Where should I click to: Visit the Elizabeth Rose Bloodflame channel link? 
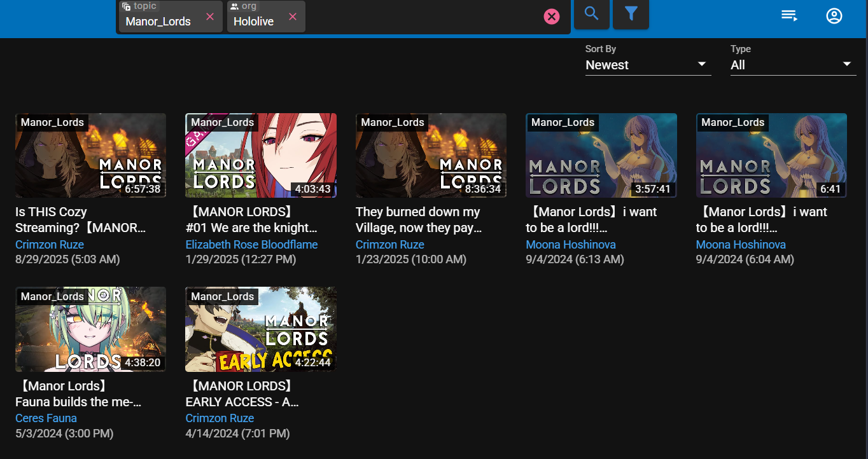coord(251,245)
